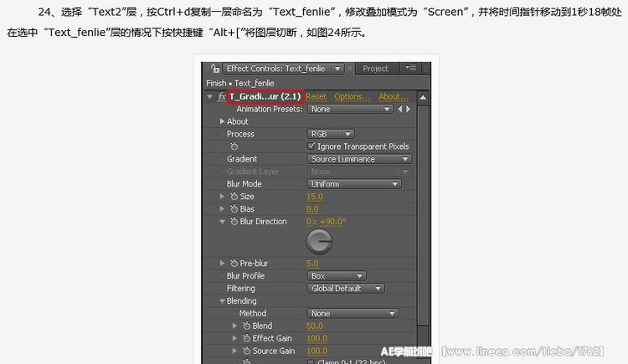Collapse the Blur Direction property
Viewport: 628px width, 364px height.
tap(222, 222)
